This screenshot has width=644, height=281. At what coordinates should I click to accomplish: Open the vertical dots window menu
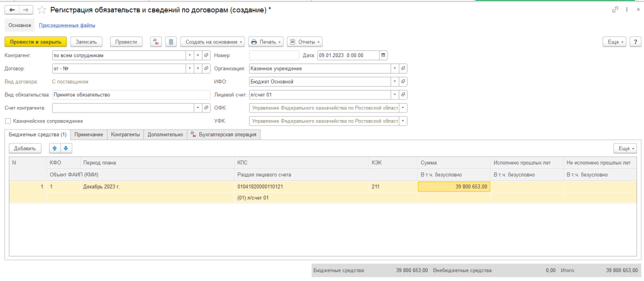[627, 9]
